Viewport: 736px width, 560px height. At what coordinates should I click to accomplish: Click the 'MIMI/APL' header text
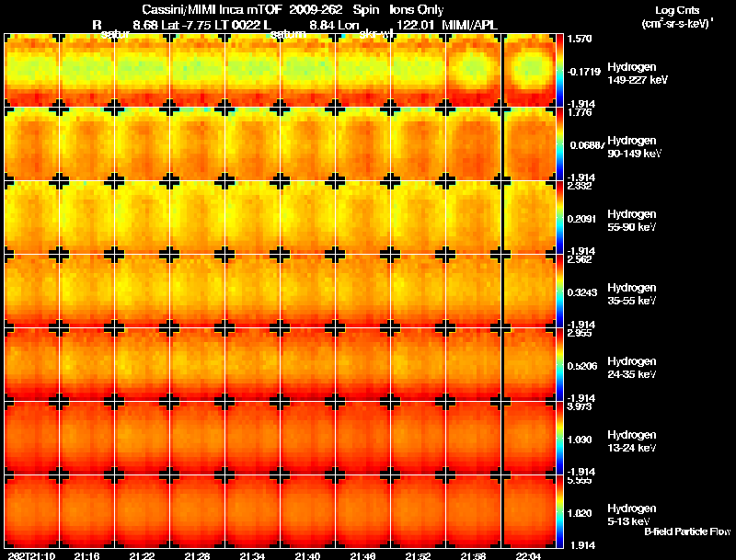point(469,25)
